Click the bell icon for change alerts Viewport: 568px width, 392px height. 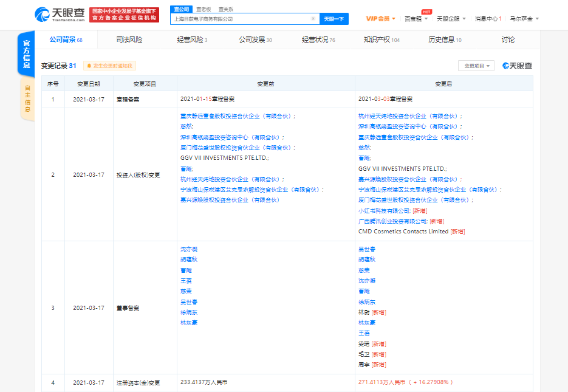click(89, 66)
